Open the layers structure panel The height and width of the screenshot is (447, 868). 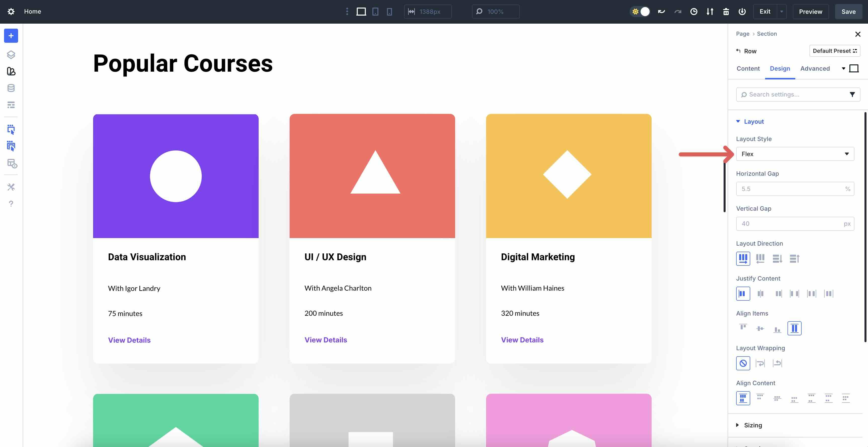click(x=11, y=54)
